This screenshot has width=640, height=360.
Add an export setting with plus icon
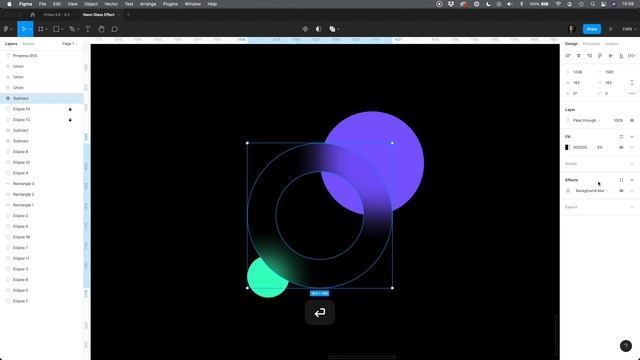point(632,207)
